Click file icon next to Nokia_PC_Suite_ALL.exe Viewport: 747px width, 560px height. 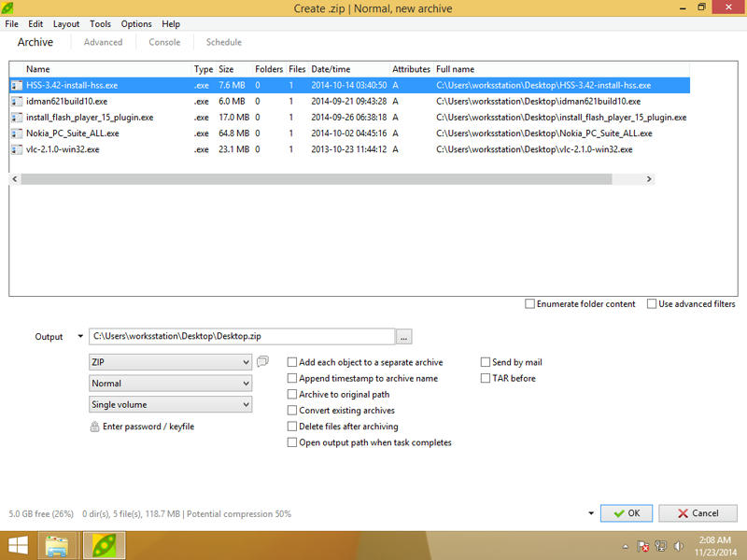17,133
